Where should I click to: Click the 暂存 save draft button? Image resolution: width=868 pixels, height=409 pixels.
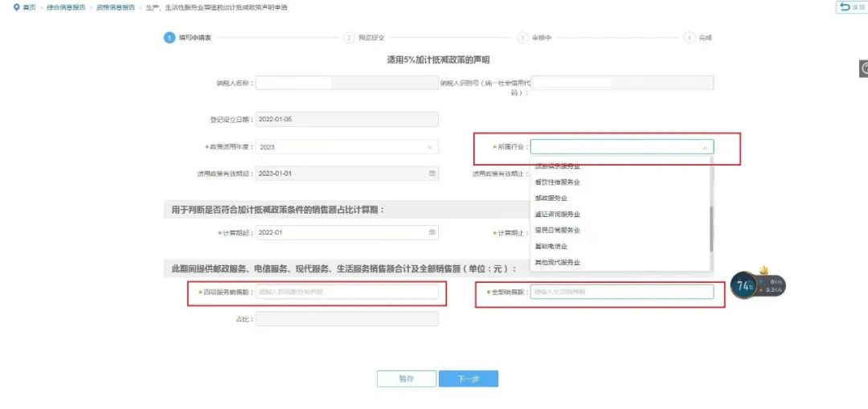(407, 379)
